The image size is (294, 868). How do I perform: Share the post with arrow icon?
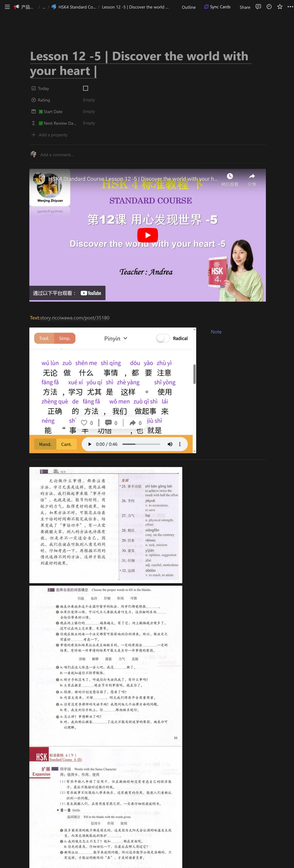133,423
